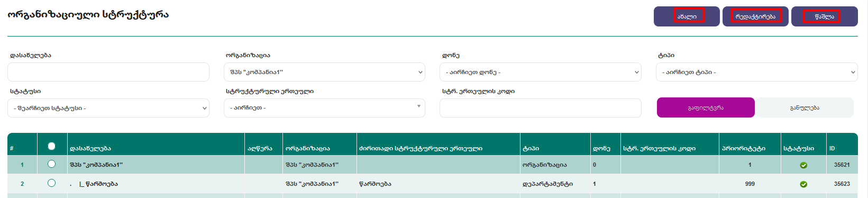868x198 pixels.
Task: Open the დონე dropdown
Action: [541, 72]
